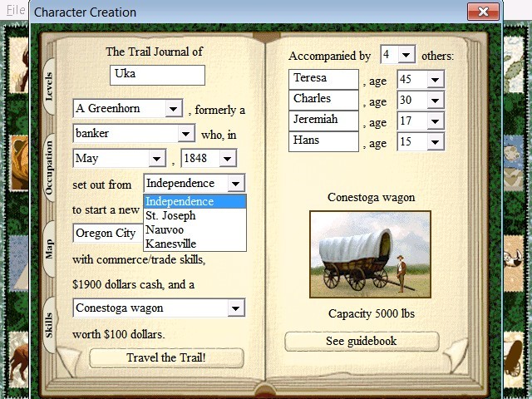This screenshot has width=532, height=399.
Task: Click the traveler name field containing Uka
Action: pos(157,75)
